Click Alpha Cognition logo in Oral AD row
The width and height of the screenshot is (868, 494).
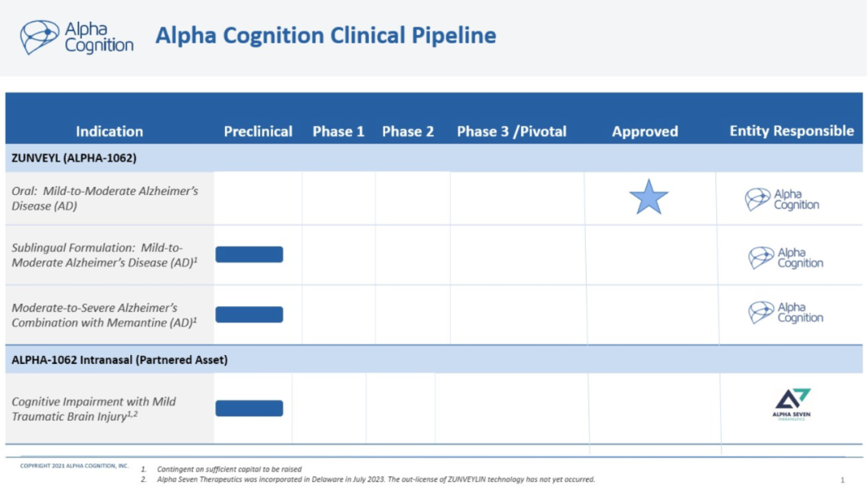coord(782,199)
